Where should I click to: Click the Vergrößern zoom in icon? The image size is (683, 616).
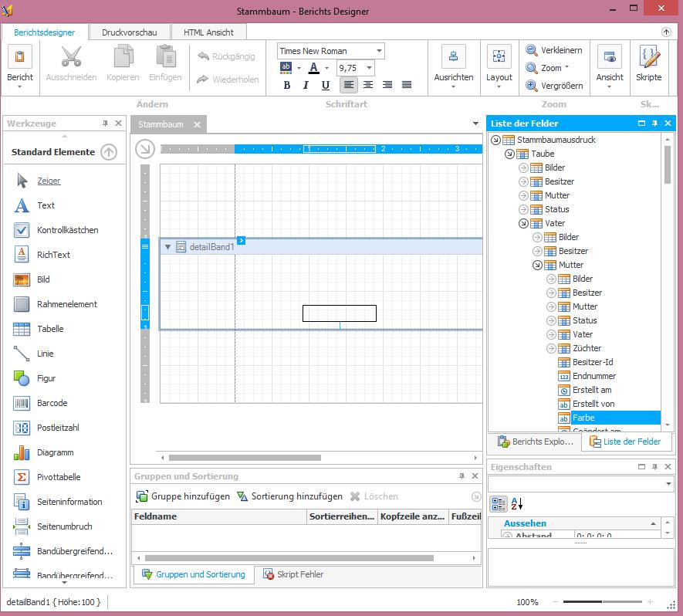(x=532, y=86)
